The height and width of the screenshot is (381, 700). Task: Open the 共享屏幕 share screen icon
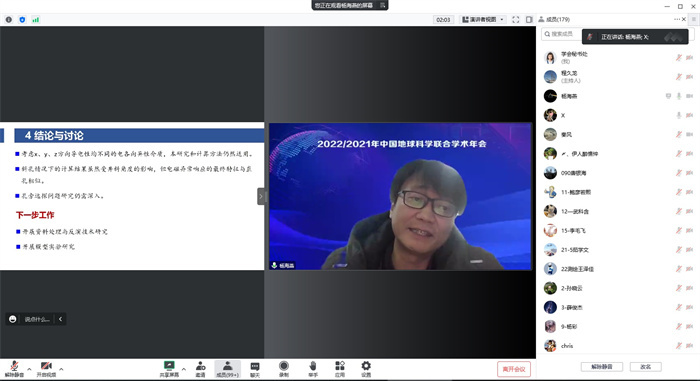pyautogui.click(x=169, y=369)
